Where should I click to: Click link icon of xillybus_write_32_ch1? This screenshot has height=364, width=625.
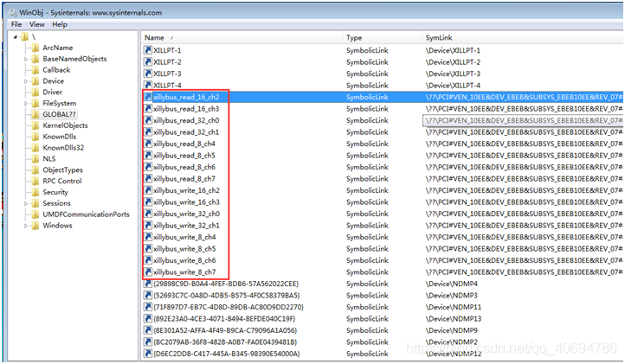(148, 226)
